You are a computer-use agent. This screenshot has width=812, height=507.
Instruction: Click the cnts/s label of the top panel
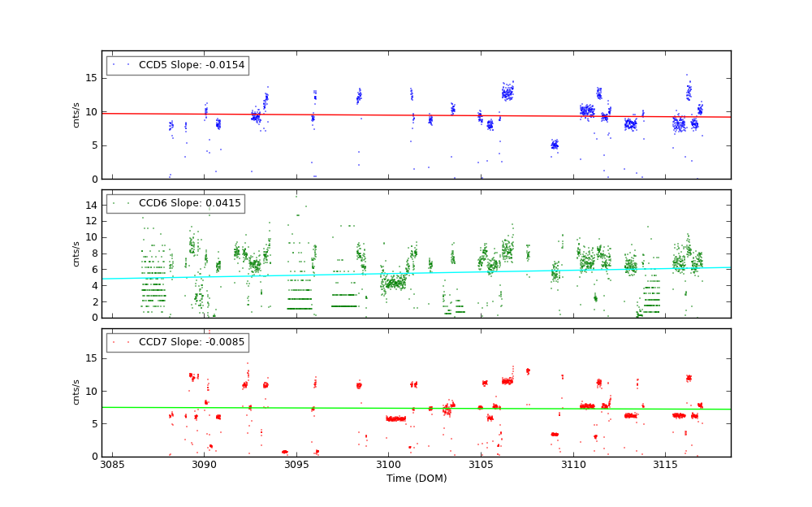pos(76,115)
